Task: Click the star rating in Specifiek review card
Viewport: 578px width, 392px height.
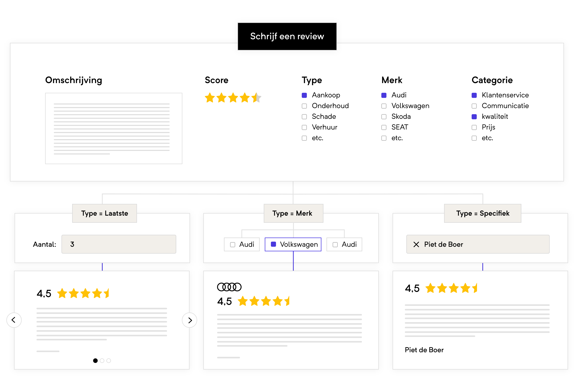Action: [x=451, y=288]
